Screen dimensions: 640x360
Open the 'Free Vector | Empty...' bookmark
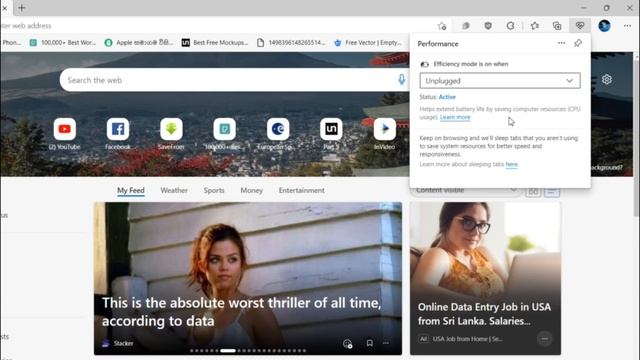pos(368,42)
